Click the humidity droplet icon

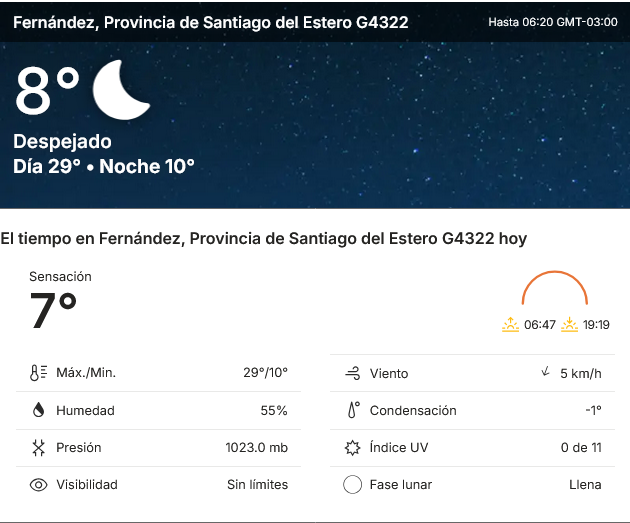(x=39, y=410)
